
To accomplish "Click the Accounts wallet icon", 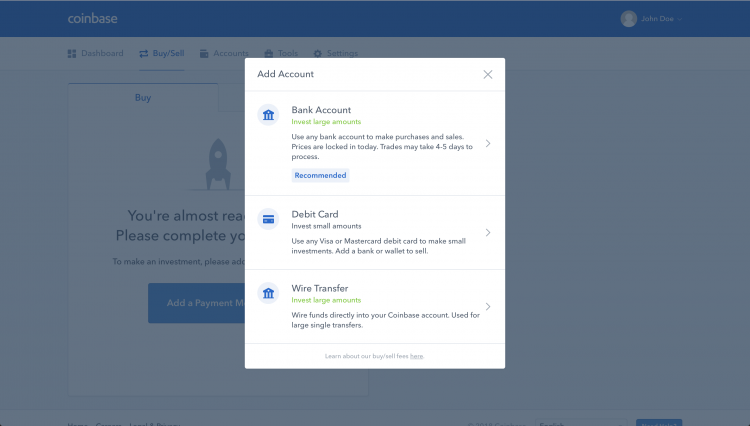I will [204, 54].
